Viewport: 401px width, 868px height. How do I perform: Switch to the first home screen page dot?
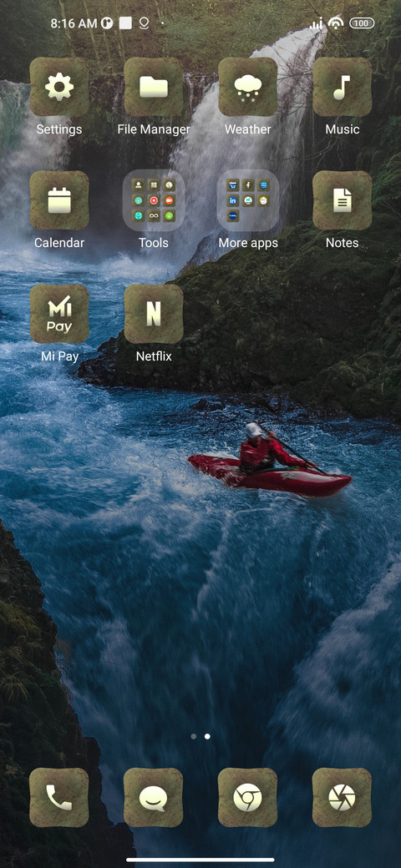193,736
